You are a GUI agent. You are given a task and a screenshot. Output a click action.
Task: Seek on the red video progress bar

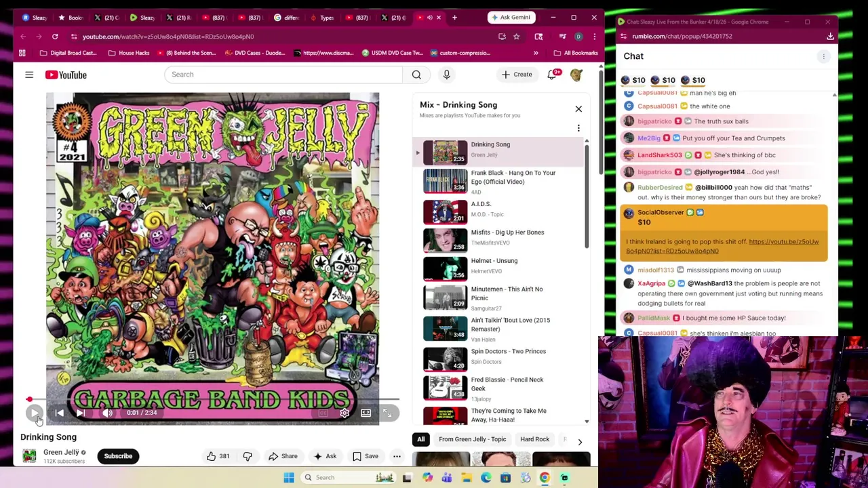click(x=213, y=400)
